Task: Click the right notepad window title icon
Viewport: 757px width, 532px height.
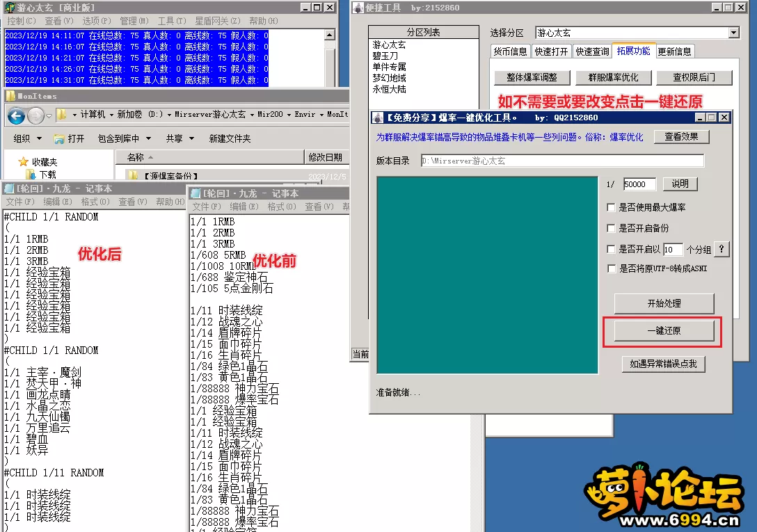Action: tap(196, 193)
